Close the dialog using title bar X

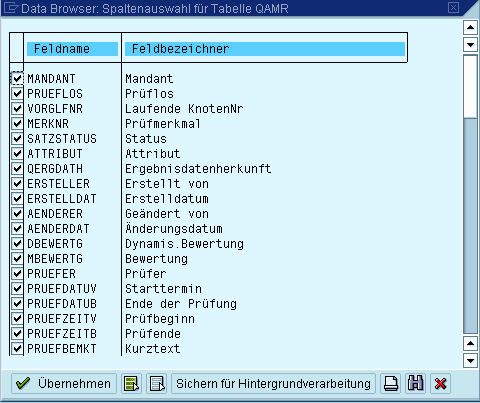point(453,7)
